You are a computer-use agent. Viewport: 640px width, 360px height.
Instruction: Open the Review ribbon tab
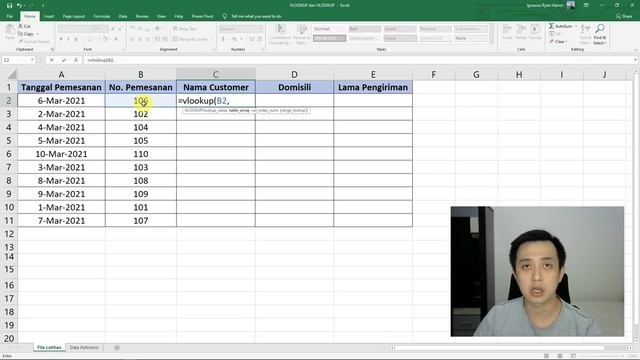pos(142,16)
